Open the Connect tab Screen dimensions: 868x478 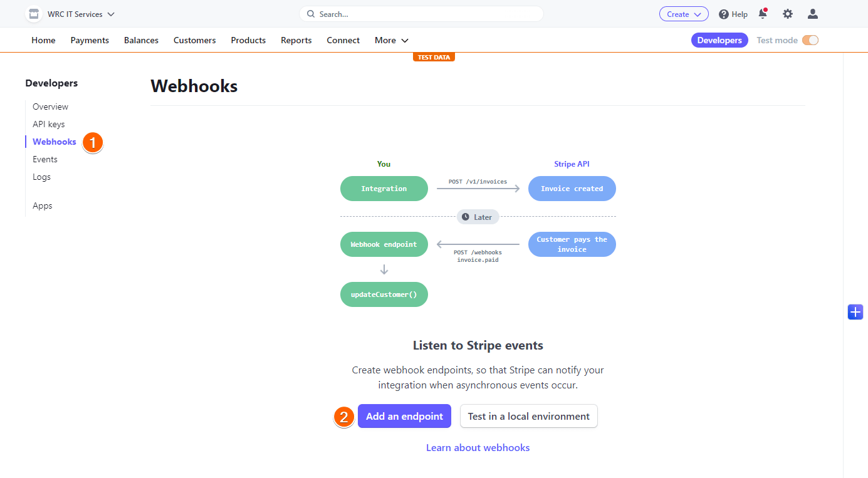tap(343, 40)
